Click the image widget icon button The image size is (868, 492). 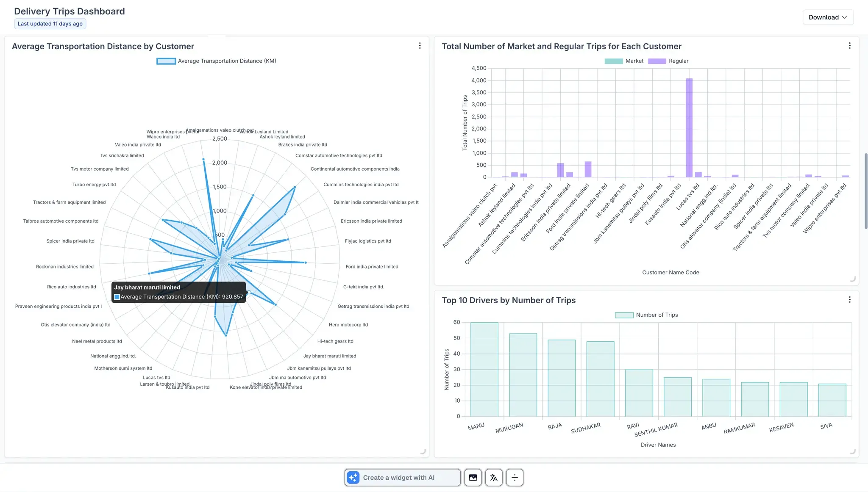pyautogui.click(x=473, y=478)
